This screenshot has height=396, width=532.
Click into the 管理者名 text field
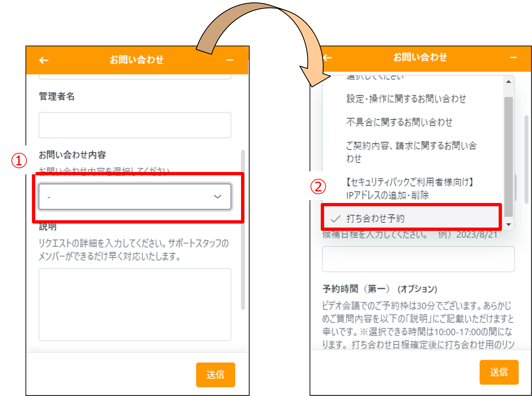(135, 125)
